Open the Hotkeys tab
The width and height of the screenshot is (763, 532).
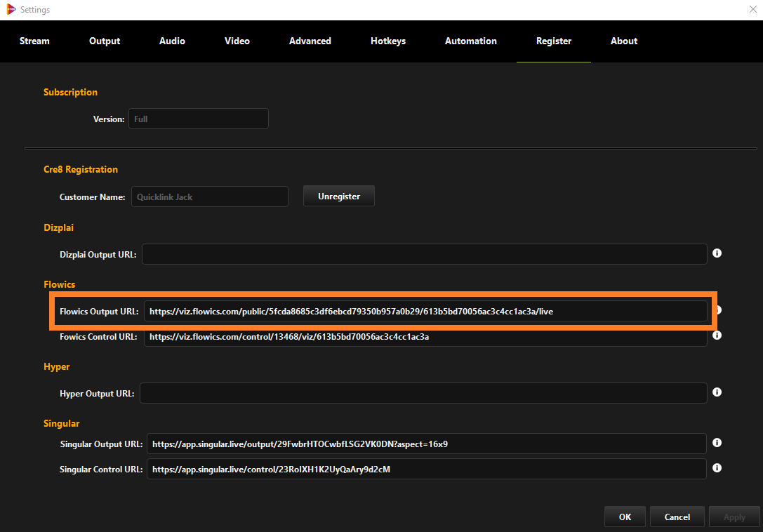coord(388,41)
